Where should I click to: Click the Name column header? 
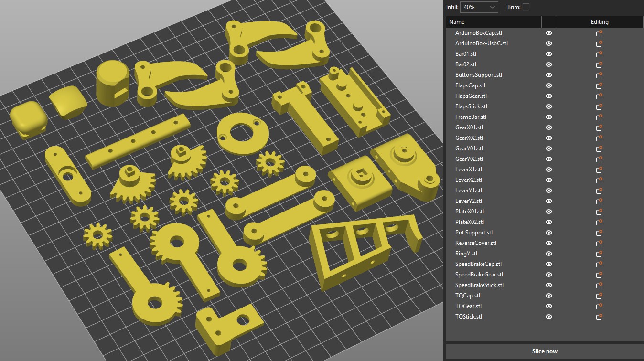point(493,22)
